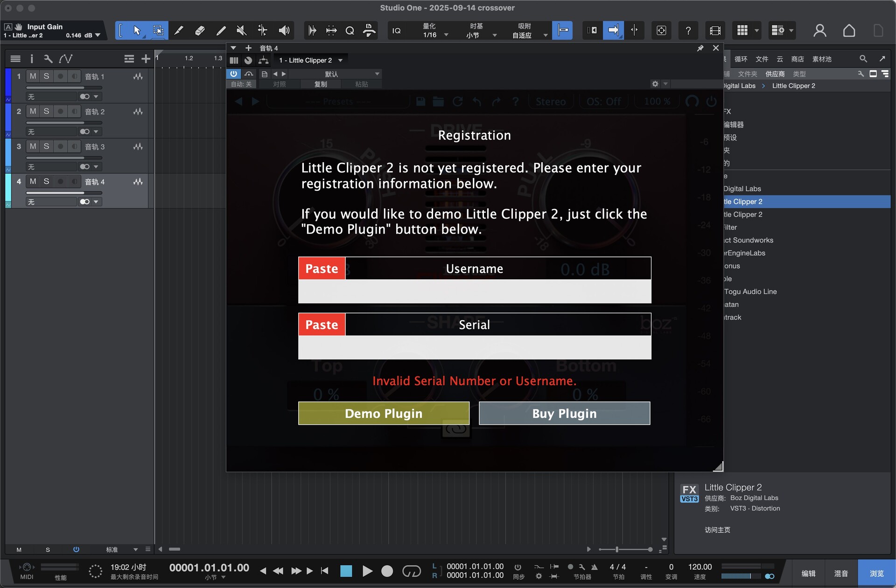Image resolution: width=896 pixels, height=588 pixels.
Task: Open input dropdown arrow on 音轨 4
Action: coord(96,202)
